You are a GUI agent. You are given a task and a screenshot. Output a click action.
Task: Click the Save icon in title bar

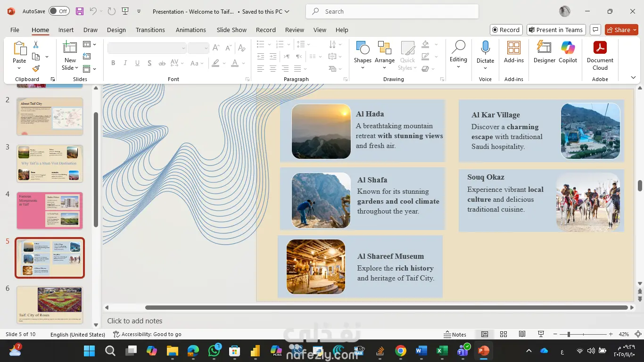click(80, 11)
